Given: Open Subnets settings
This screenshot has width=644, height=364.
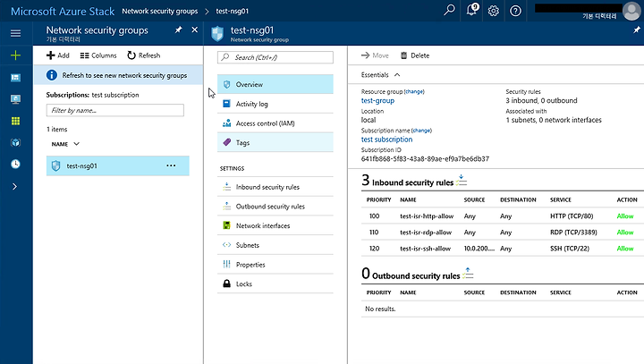Looking at the screenshot, I should point(275,245).
